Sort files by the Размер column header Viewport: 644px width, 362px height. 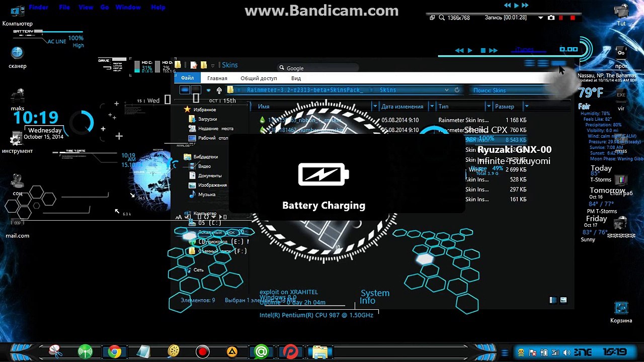pyautogui.click(x=505, y=106)
